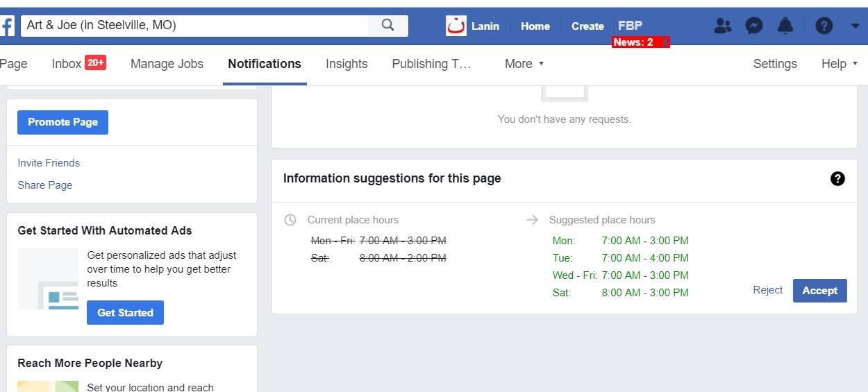868x392 pixels.
Task: Click help icon in Information suggestions panel
Action: point(837,178)
